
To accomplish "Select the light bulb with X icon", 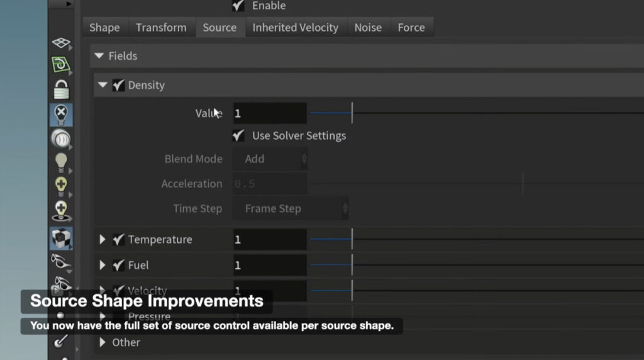I will [x=61, y=115].
